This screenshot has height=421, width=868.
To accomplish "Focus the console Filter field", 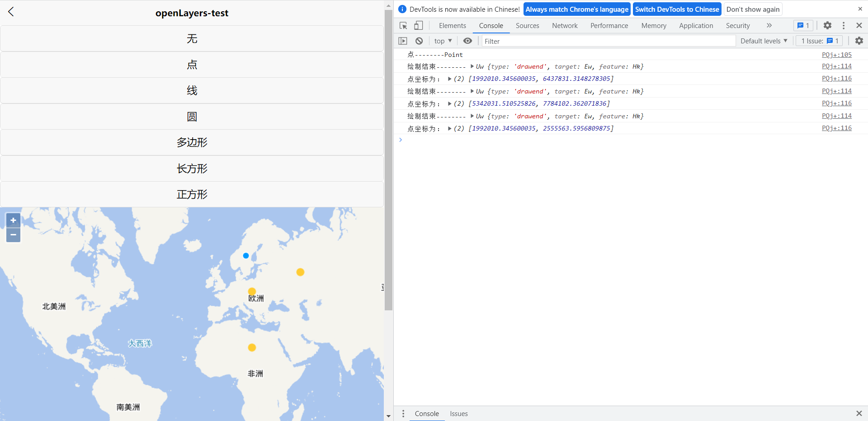I will pyautogui.click(x=609, y=41).
